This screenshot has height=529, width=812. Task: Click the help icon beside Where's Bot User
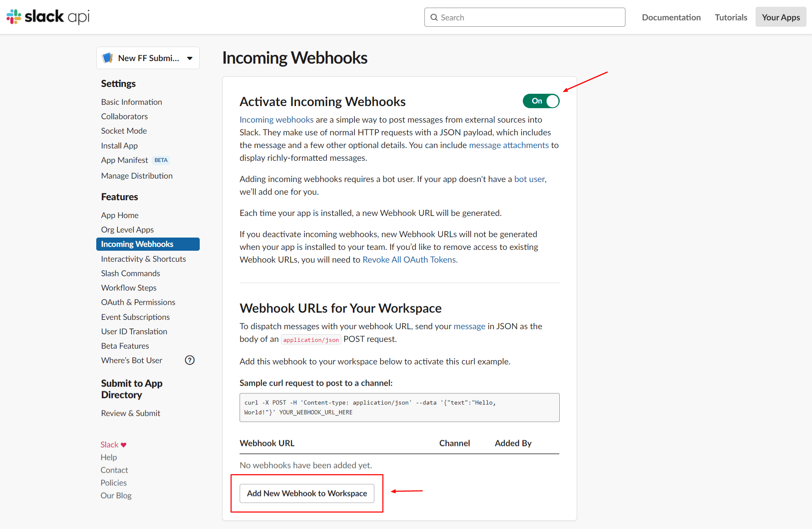tap(190, 360)
